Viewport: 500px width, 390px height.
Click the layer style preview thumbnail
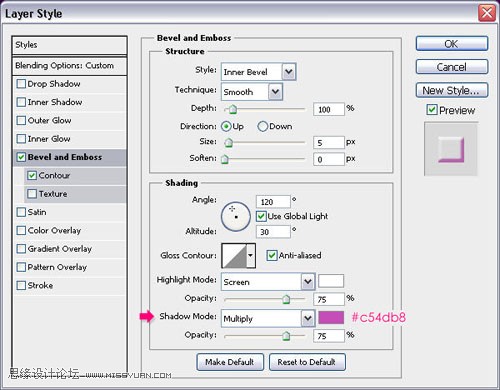point(451,149)
